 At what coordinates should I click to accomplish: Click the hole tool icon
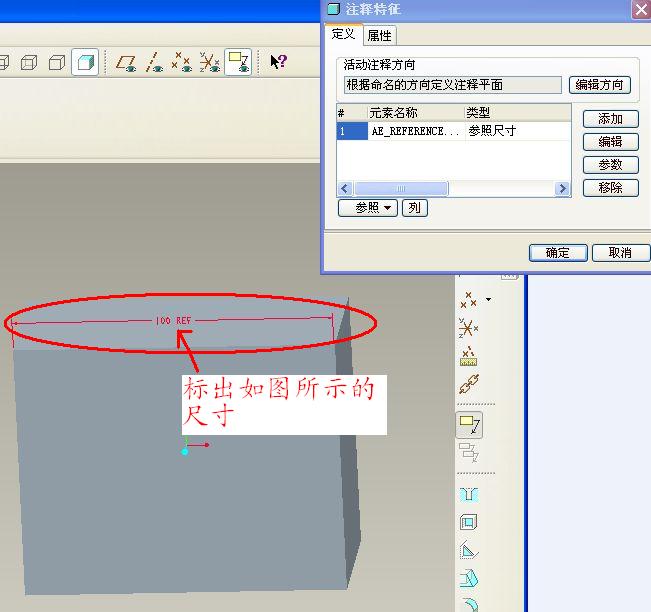(x=469, y=494)
